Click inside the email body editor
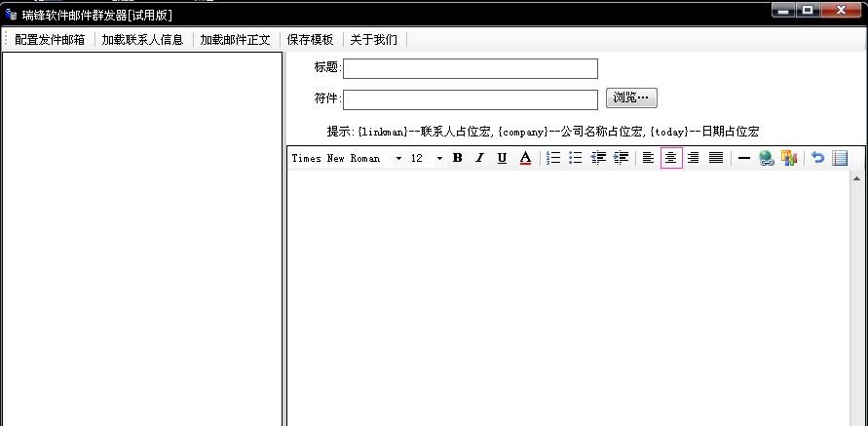Viewport: 868px width, 426px height. pyautogui.click(x=569, y=298)
